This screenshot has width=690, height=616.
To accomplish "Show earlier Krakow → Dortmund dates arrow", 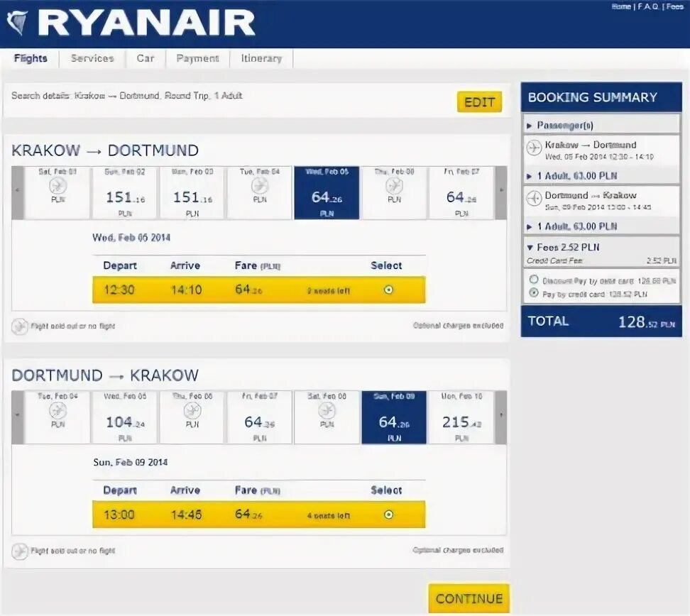I will pyautogui.click(x=18, y=193).
